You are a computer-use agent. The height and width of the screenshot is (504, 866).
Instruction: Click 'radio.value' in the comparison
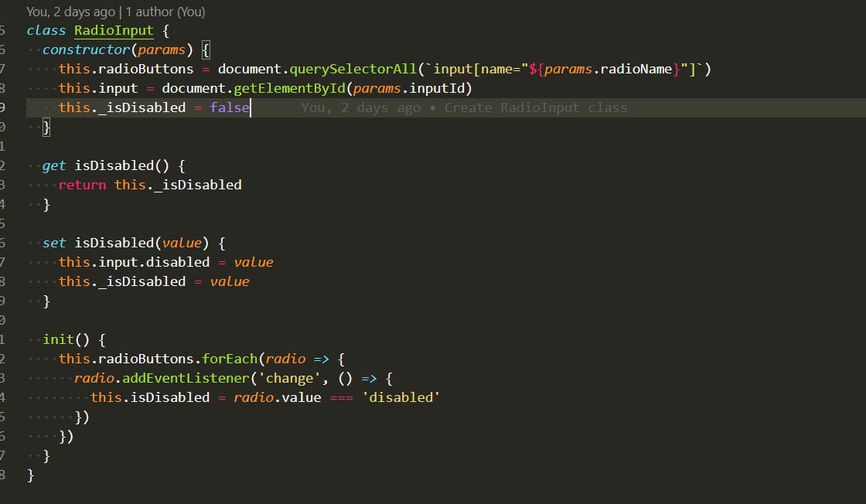[278, 397]
